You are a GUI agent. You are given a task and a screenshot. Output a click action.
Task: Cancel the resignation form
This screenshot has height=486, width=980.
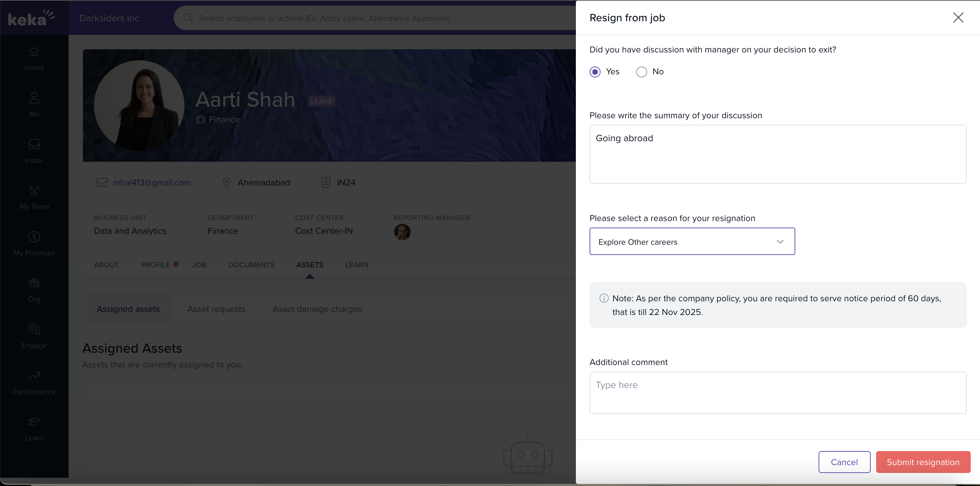pos(844,462)
